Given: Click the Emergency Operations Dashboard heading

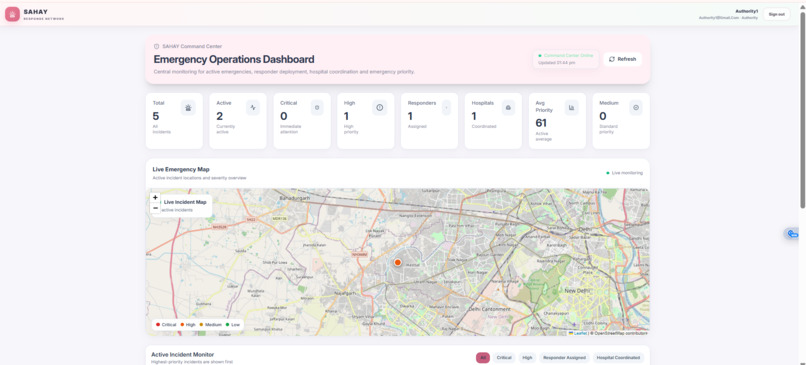Looking at the screenshot, I should 234,60.
